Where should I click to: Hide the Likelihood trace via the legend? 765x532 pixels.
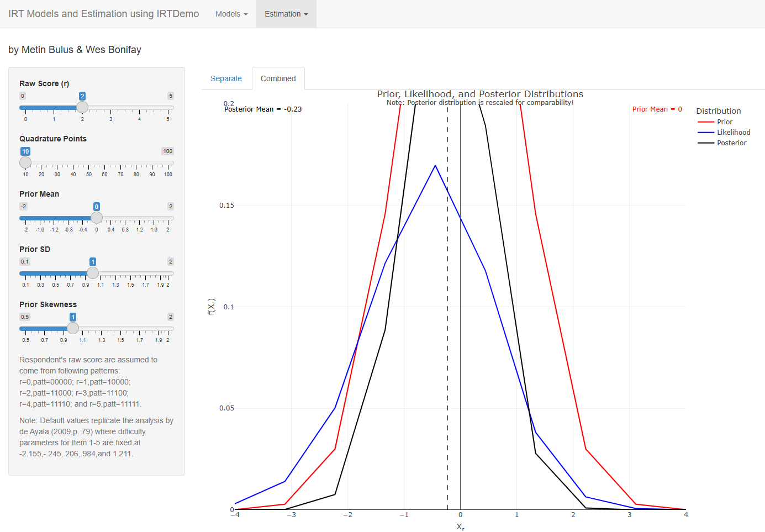tap(724, 133)
